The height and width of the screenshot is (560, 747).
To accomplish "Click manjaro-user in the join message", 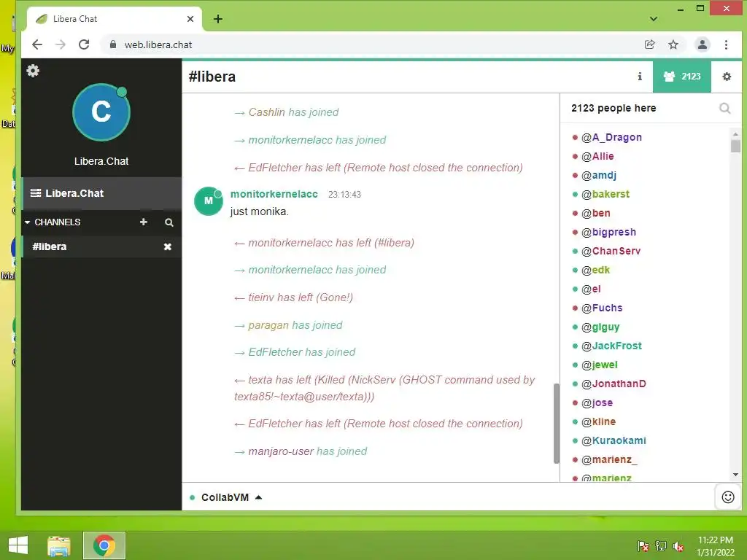I will pyautogui.click(x=281, y=451).
